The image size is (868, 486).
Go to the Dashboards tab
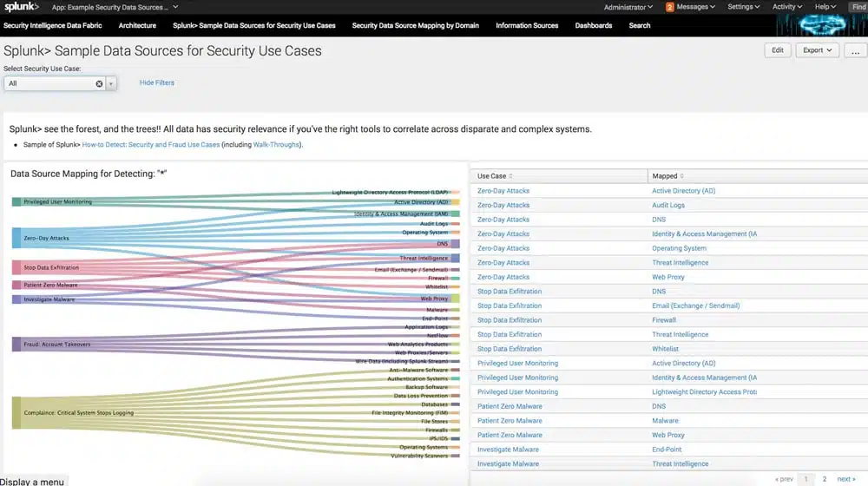click(594, 25)
